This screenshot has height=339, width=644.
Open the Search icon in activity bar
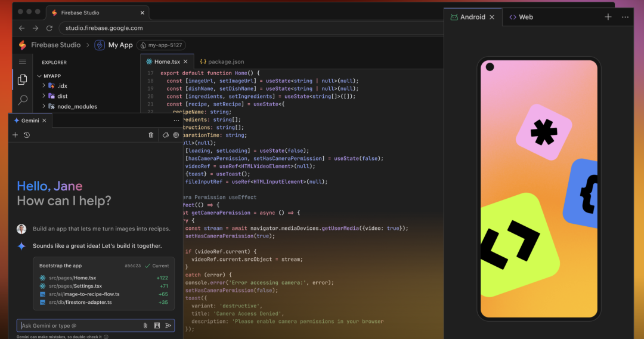(23, 100)
